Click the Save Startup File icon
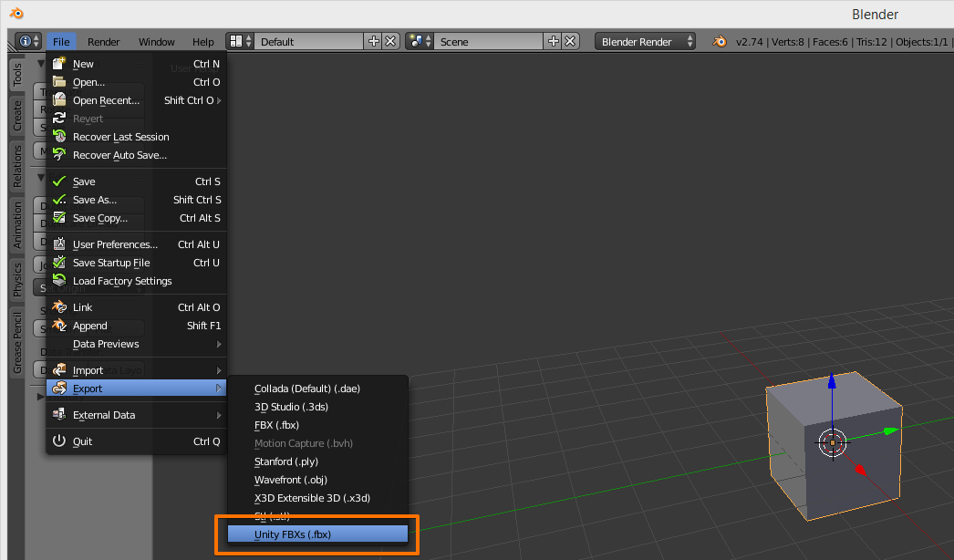This screenshot has height=560, width=954. 59,262
